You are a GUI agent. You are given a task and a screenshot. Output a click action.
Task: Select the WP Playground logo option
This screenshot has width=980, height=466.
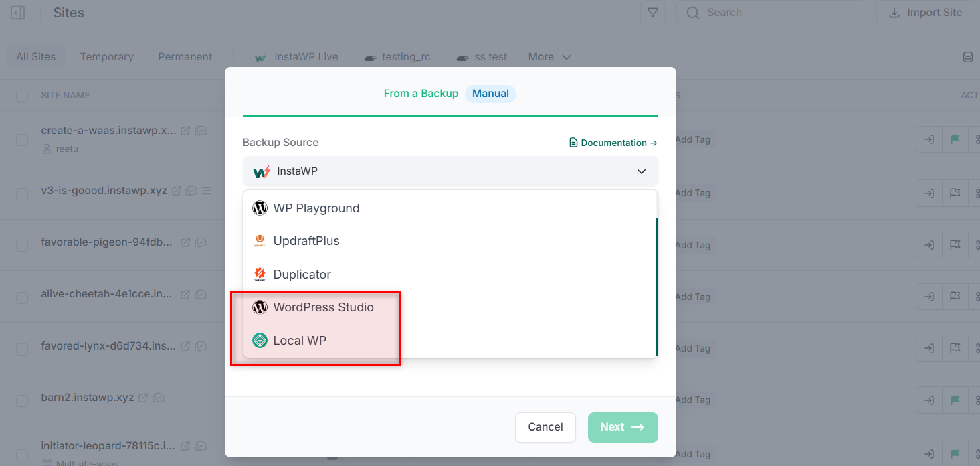(x=260, y=208)
